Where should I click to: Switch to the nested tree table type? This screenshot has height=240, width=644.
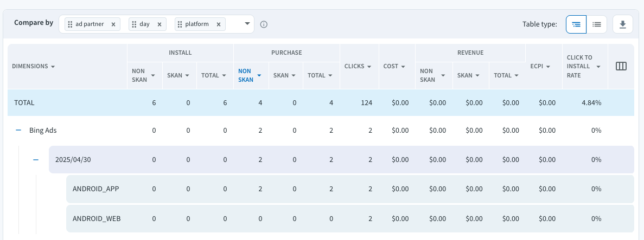[576, 24]
